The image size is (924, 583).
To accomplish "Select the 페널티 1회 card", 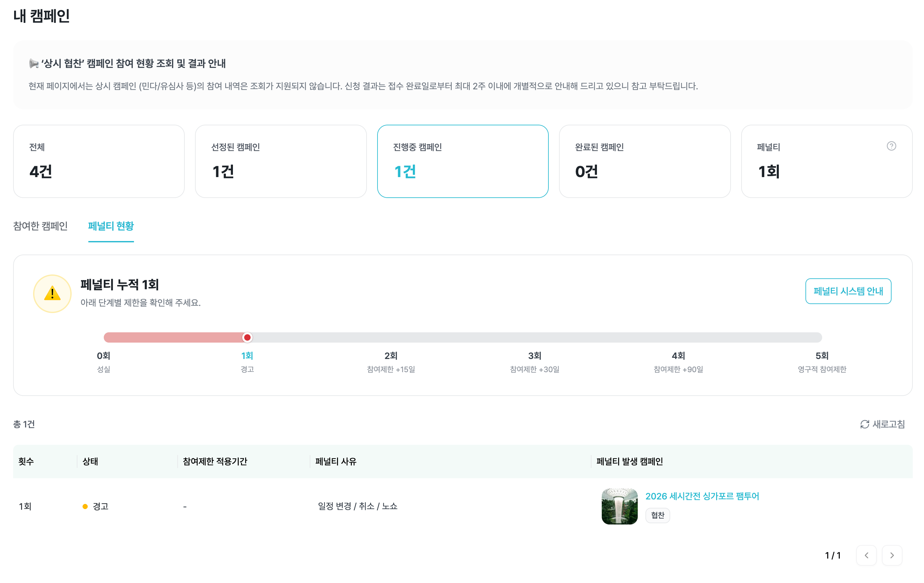I will 827,161.
